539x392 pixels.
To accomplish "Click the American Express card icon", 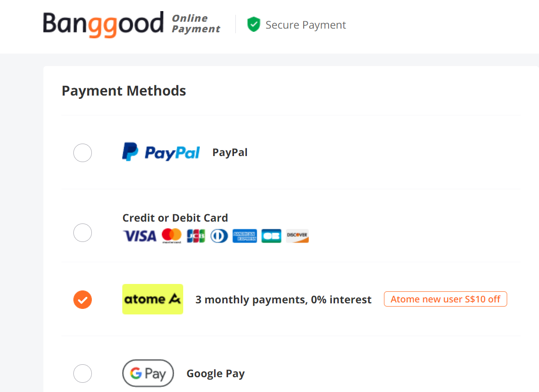I will click(x=245, y=236).
